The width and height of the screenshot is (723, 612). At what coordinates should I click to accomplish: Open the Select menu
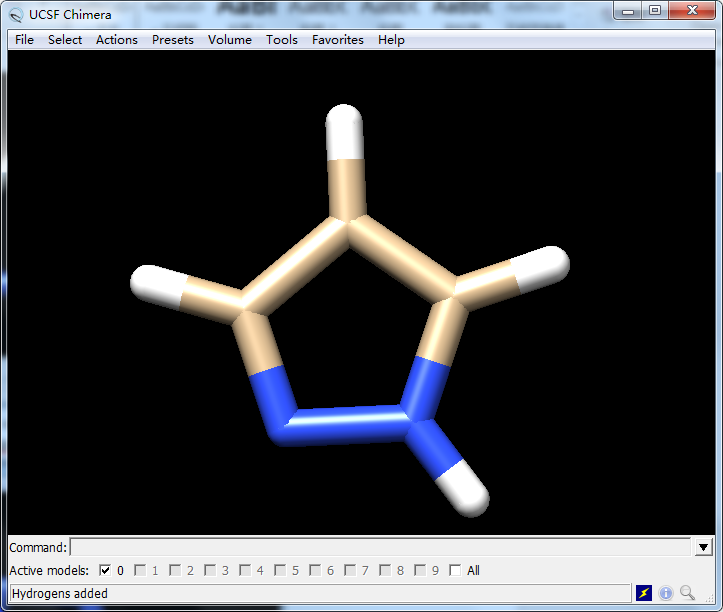(x=65, y=40)
